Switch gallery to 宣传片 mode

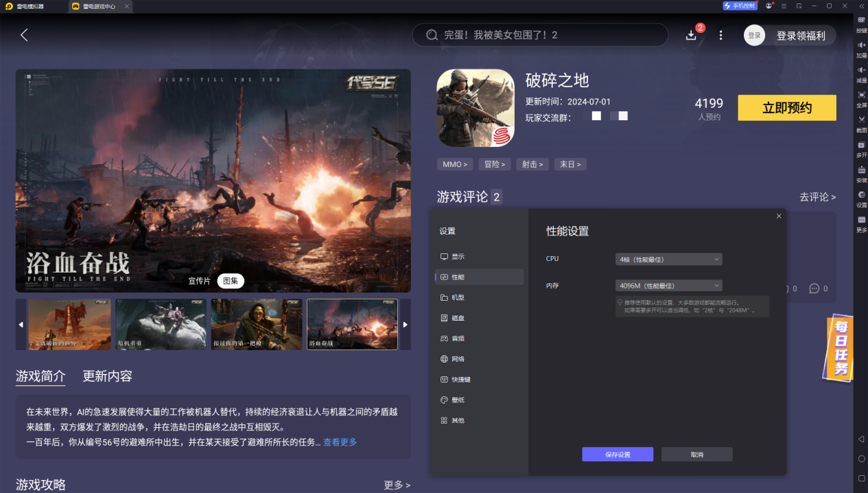(200, 281)
